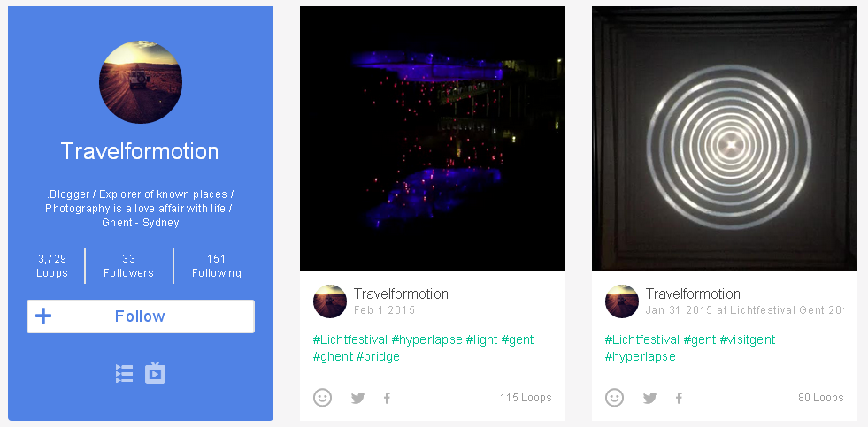Click the Travelformotion name on the Feb 1 post

coord(402,294)
